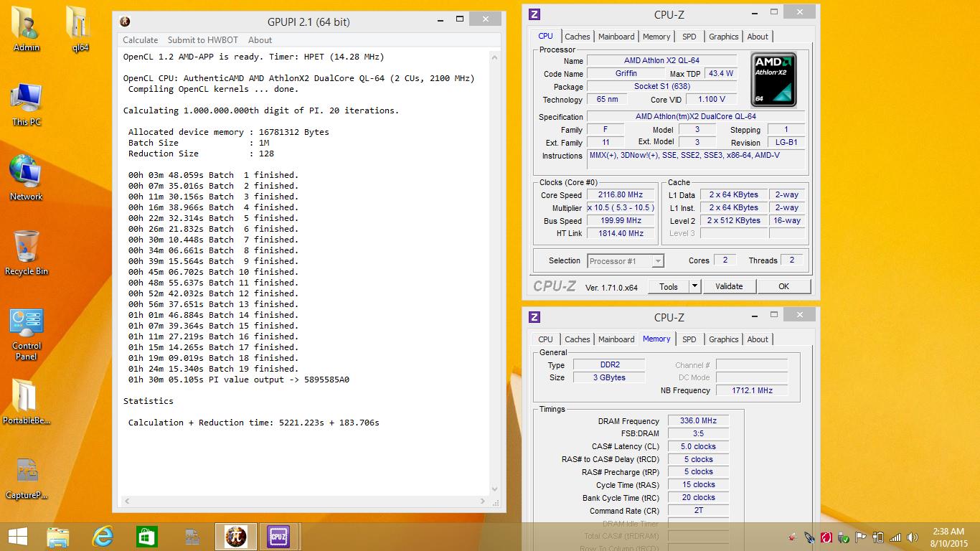This screenshot has width=980, height=551.
Task: Open Mainboard tab in lower CPU-Z window
Action: pyautogui.click(x=616, y=339)
